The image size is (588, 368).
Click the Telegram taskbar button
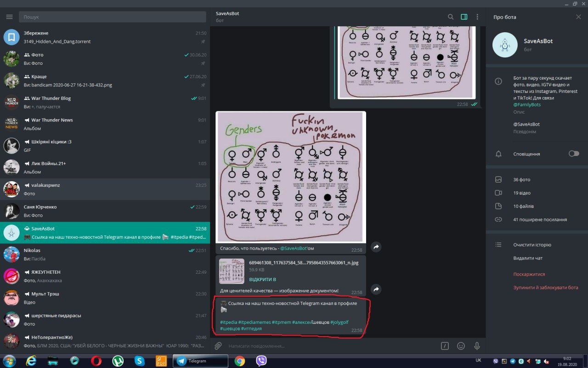(x=200, y=361)
